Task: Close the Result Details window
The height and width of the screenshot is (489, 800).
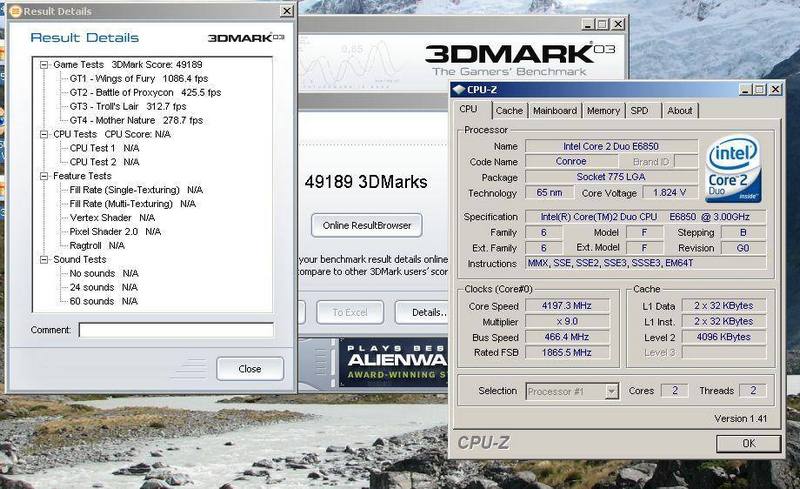Action: coord(287,11)
